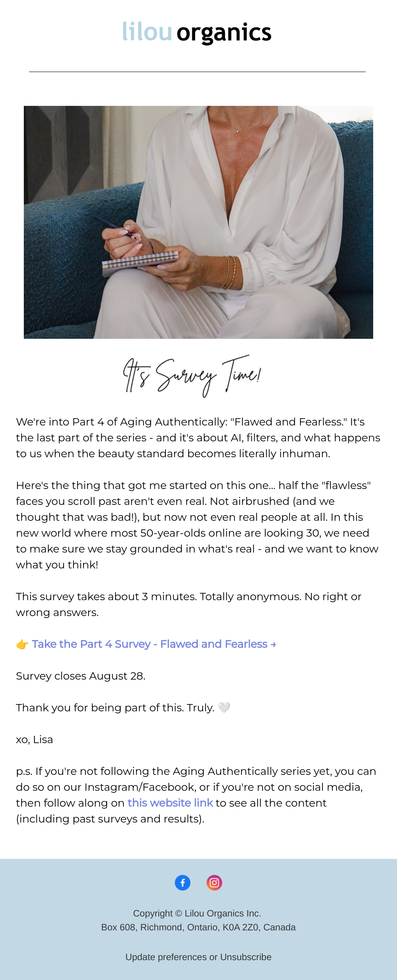Click the xo, Lisa signature
Viewport: 397px width, 980px height.
tap(35, 739)
